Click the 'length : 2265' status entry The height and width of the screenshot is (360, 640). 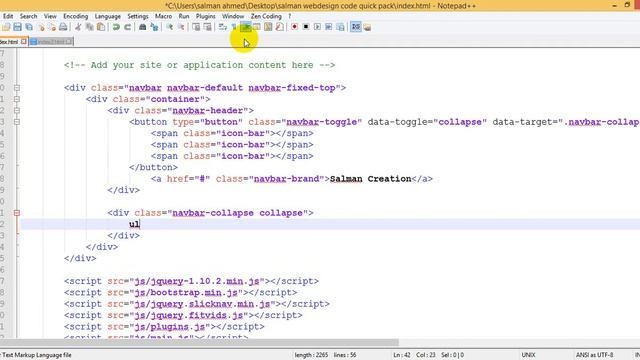(x=311, y=355)
